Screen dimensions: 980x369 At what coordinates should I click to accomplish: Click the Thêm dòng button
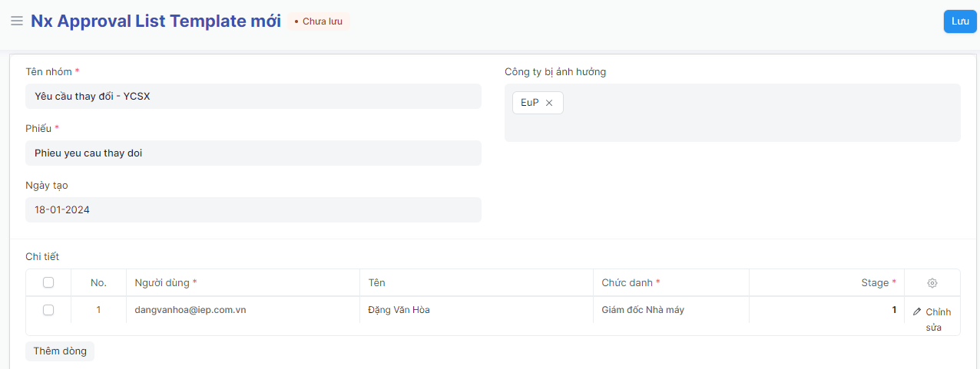(60, 351)
